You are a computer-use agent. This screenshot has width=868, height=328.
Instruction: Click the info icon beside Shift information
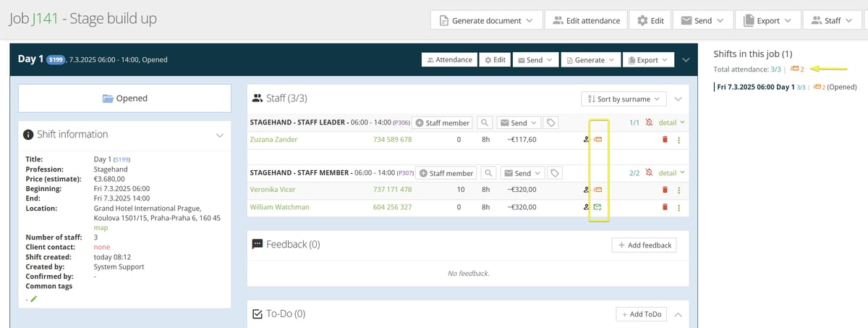(28, 135)
